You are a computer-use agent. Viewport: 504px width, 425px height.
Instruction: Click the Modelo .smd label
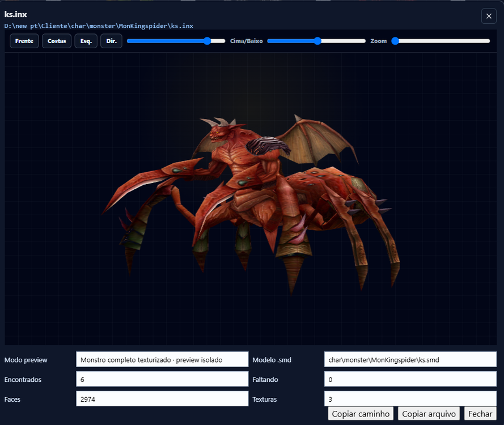(272, 360)
